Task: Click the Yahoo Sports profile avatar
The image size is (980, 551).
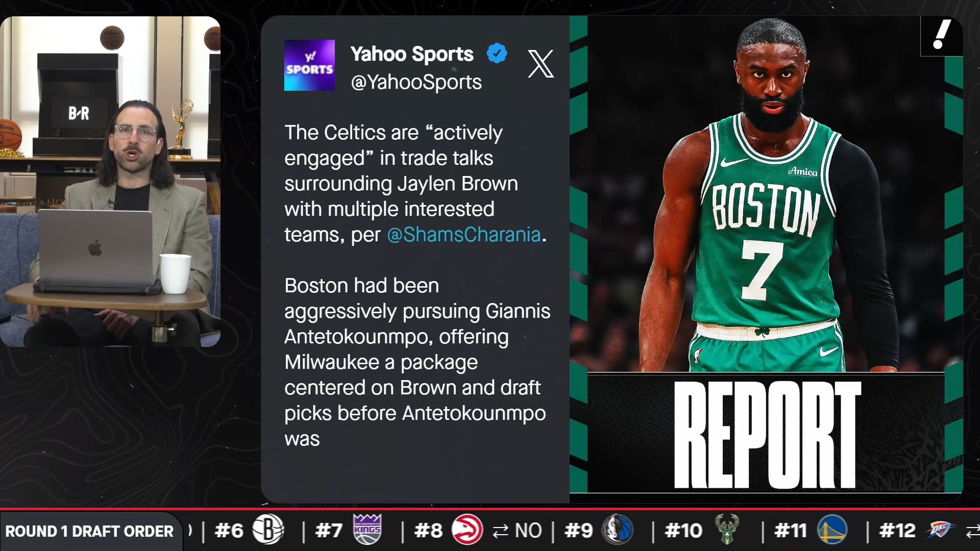Action: click(309, 65)
